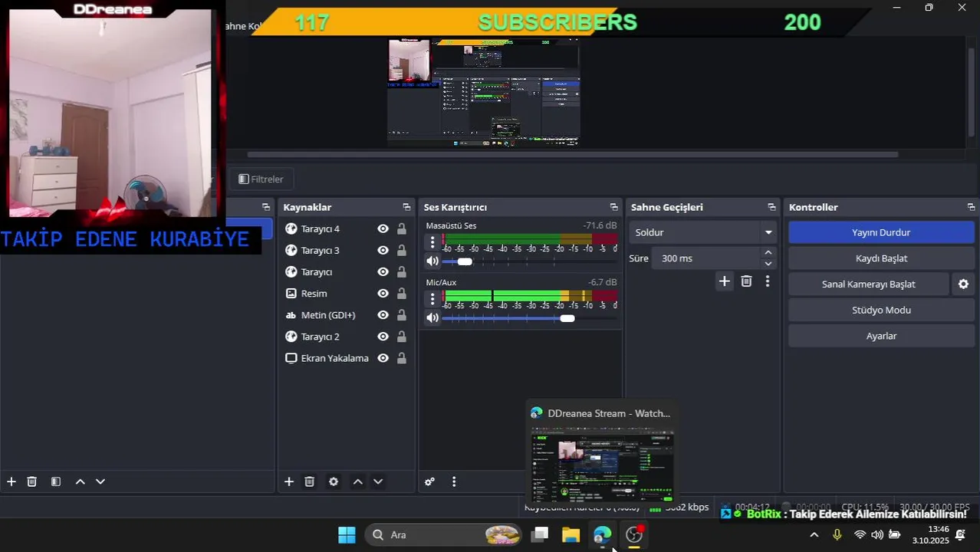
Task: Increase transition duration with up arrow
Action: tap(768, 252)
